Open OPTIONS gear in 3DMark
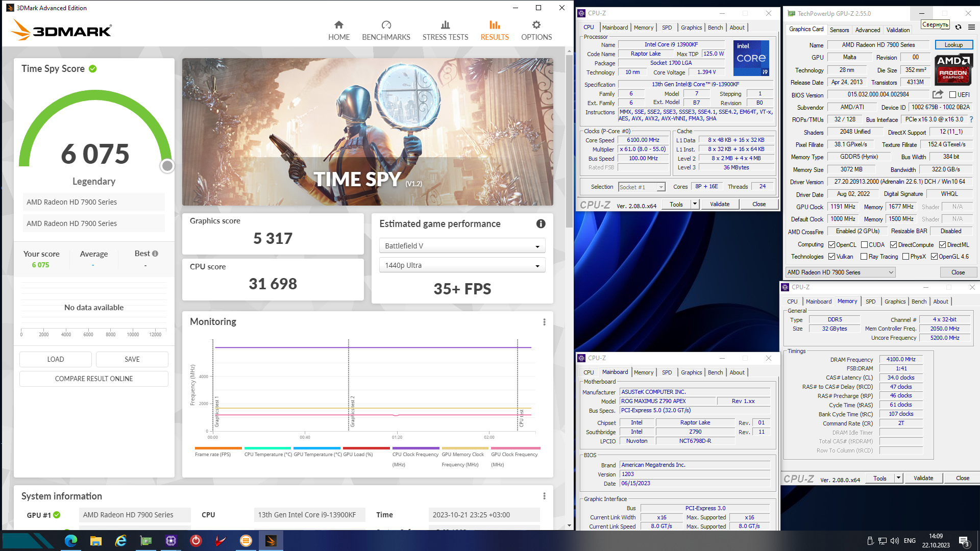Viewport: 980px width, 551px height. (x=536, y=31)
